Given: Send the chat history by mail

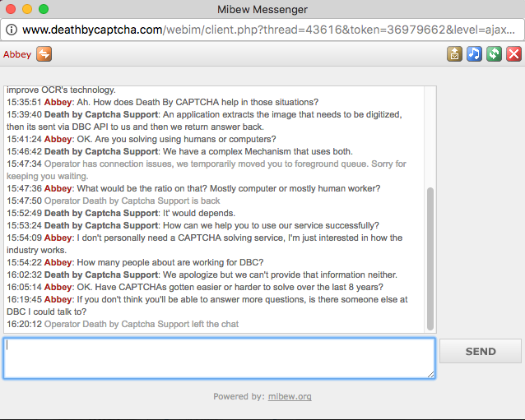Looking at the screenshot, I should click(x=454, y=54).
